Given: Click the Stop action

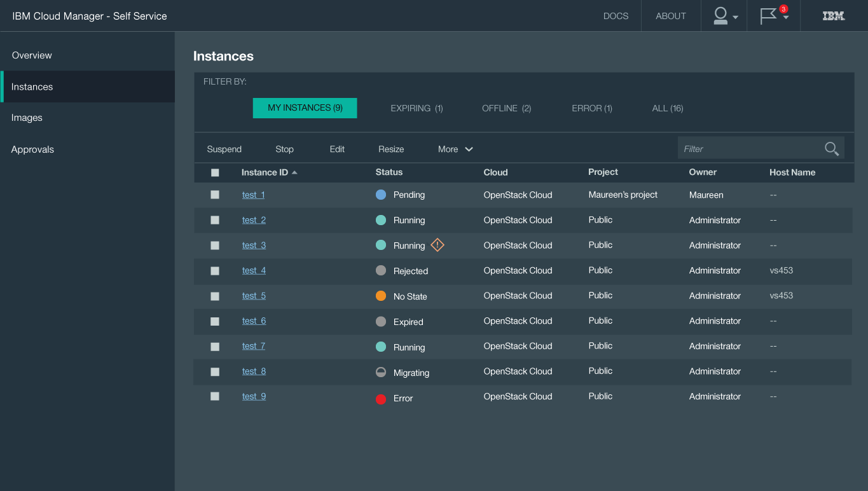Looking at the screenshot, I should pos(284,149).
